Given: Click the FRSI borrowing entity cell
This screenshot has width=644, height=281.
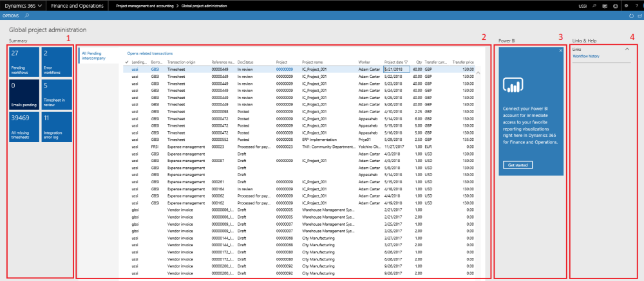Looking at the screenshot, I should pyautogui.click(x=155, y=147).
